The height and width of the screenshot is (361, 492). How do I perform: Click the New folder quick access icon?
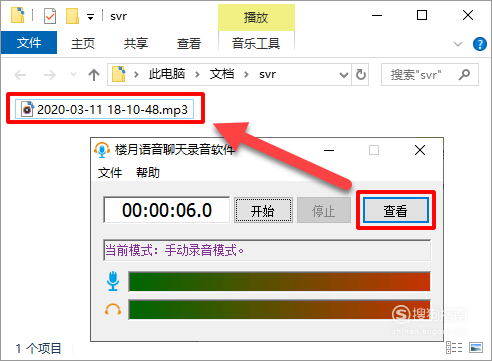pos(72,16)
